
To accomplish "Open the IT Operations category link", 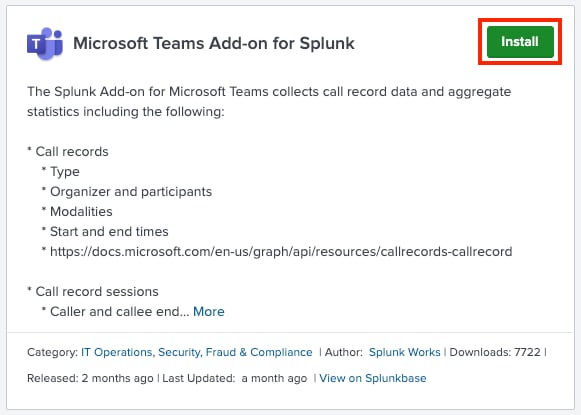I will 116,352.
